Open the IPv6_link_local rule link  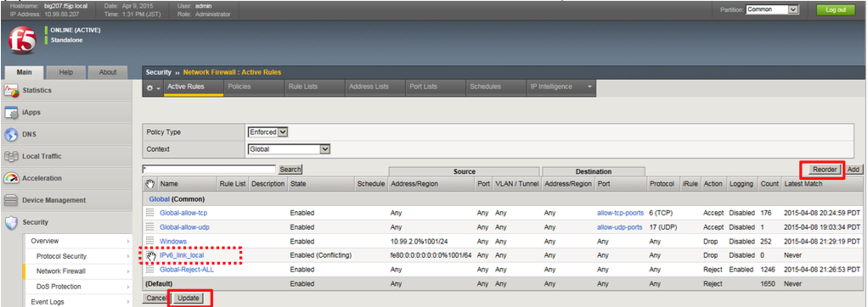coord(182,255)
